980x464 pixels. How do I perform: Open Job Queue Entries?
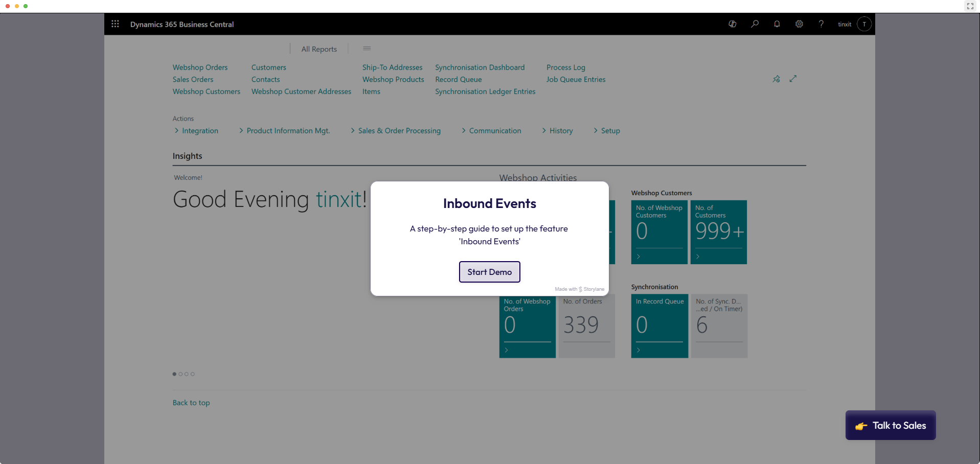576,79
